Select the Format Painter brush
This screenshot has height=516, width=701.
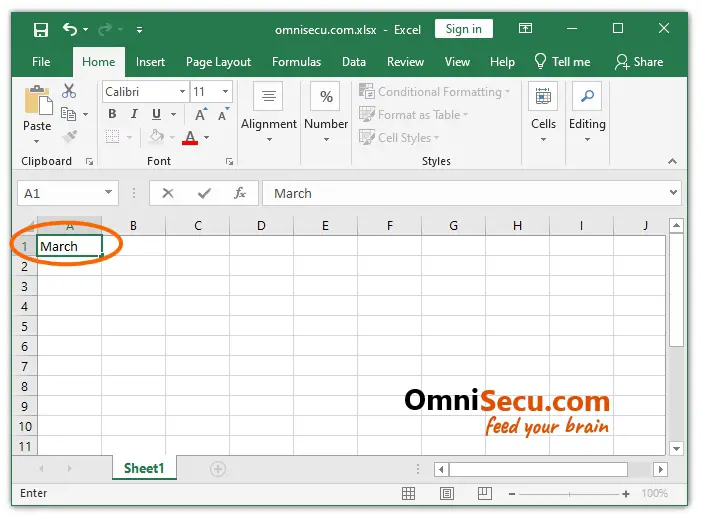pos(69,136)
